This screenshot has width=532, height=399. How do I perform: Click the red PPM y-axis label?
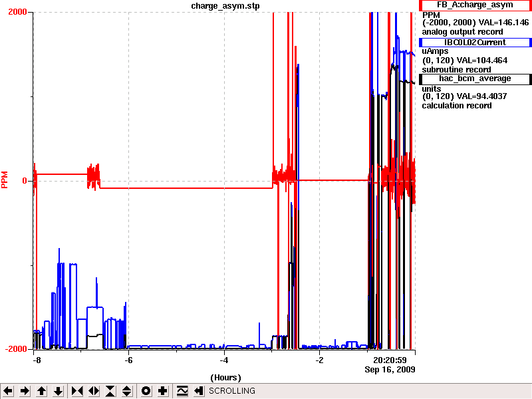[x=5, y=180]
